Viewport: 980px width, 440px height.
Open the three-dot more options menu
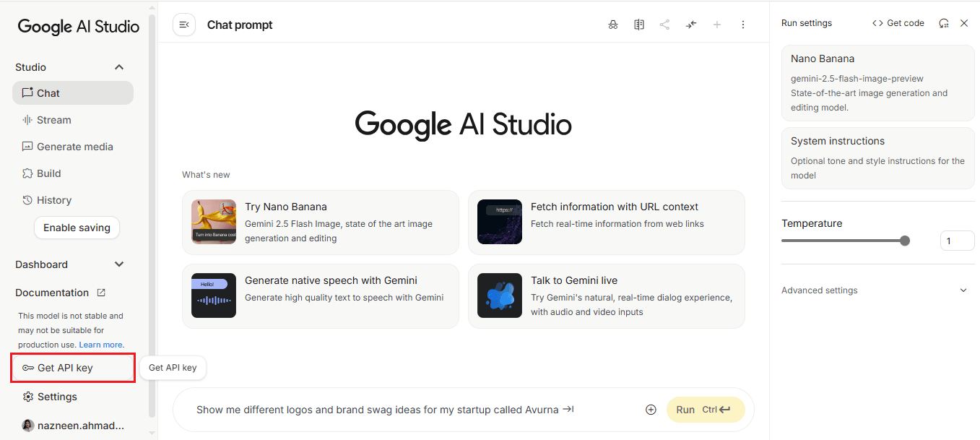pos(743,25)
